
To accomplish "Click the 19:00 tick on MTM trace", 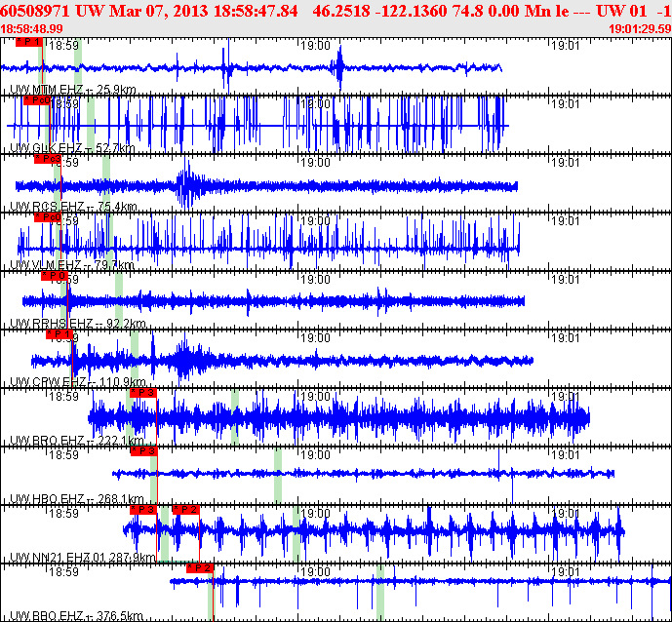I will [316, 45].
